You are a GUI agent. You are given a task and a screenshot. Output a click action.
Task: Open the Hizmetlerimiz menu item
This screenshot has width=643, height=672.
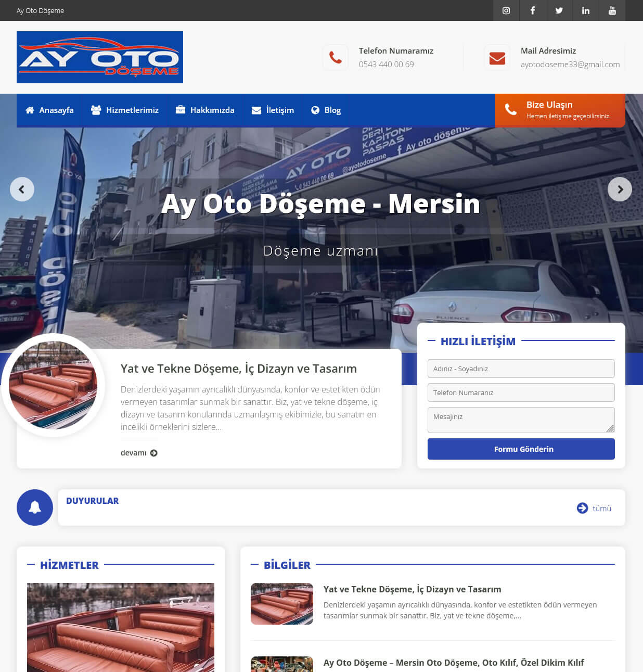125,110
